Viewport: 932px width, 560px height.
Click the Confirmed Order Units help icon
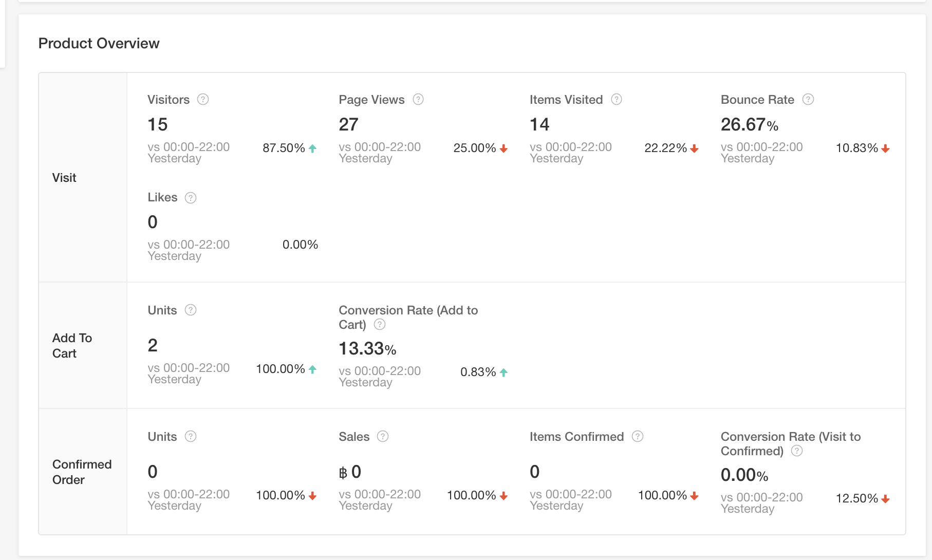pyautogui.click(x=191, y=437)
